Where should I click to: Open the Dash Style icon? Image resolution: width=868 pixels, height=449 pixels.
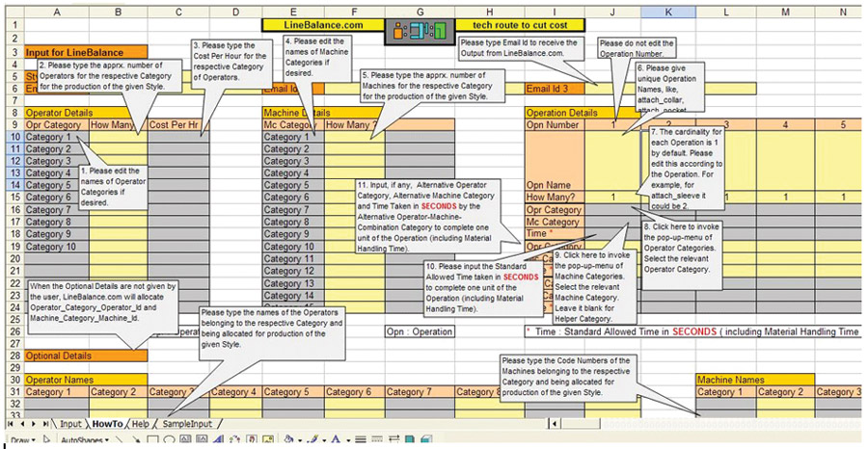(x=377, y=439)
